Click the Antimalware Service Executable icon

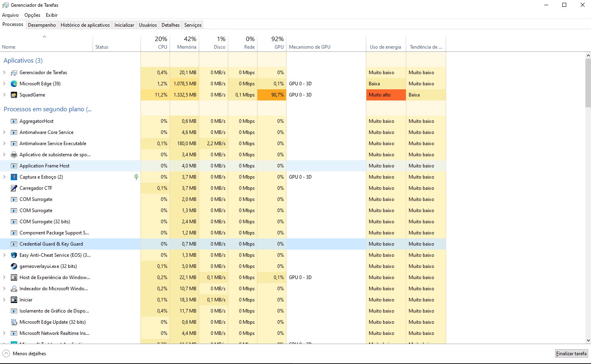click(13, 143)
